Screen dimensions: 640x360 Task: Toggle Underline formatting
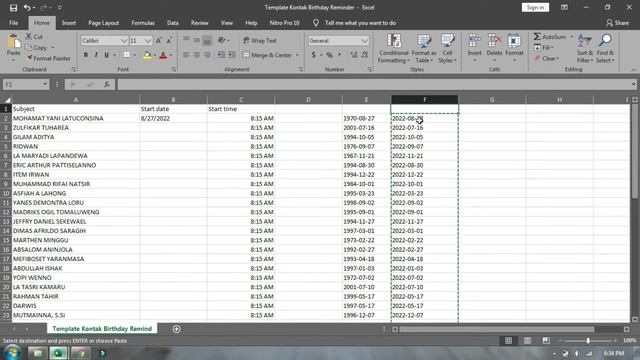click(x=107, y=55)
